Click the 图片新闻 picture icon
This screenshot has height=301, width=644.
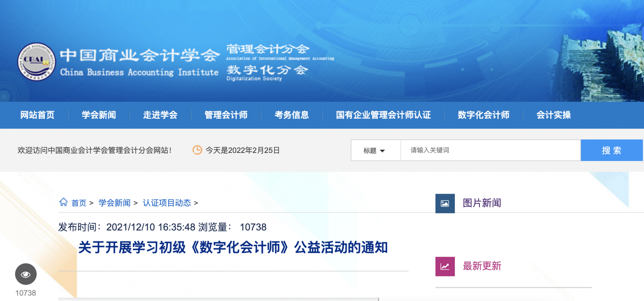point(445,203)
